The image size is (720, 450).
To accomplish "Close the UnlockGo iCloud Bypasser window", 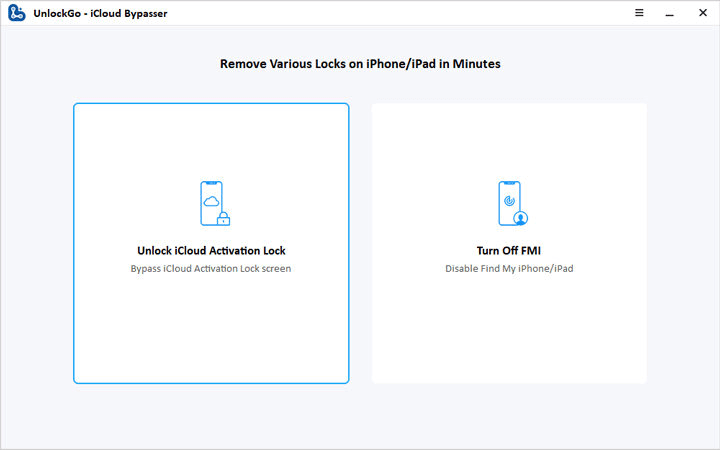I will 705,13.
